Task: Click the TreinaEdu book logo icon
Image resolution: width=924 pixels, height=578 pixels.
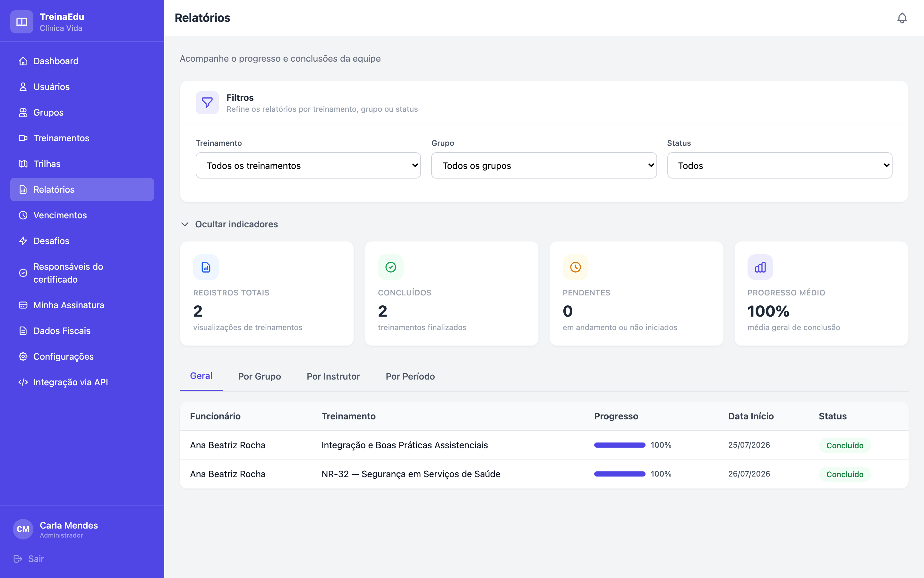Action: coord(22,22)
